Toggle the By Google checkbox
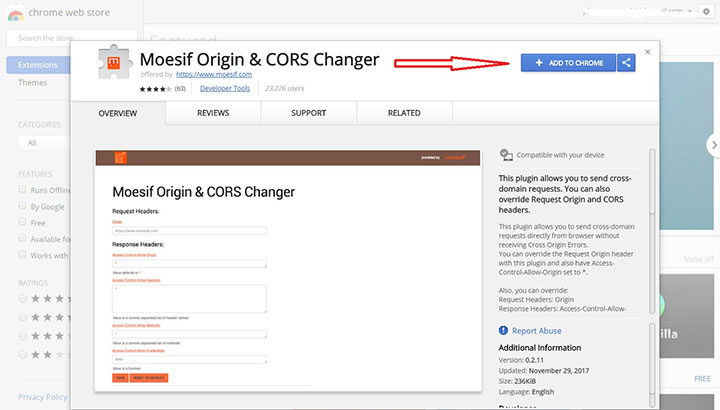Viewport: 720px width, 410px height. point(22,206)
